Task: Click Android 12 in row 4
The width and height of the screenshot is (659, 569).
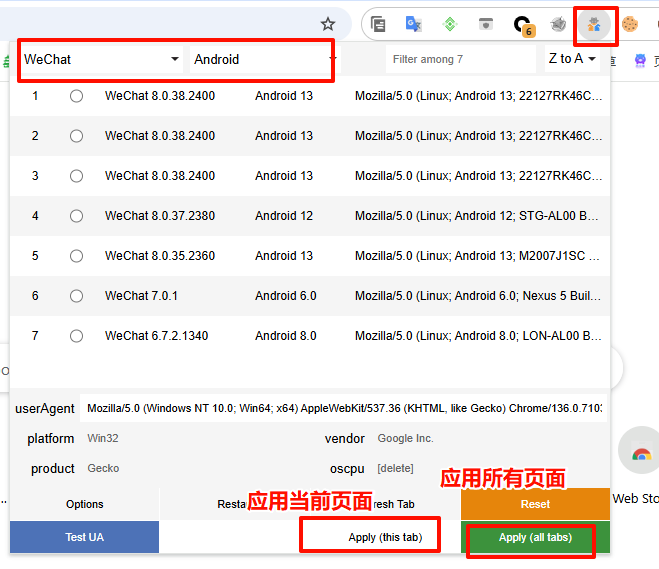Action: click(x=284, y=216)
